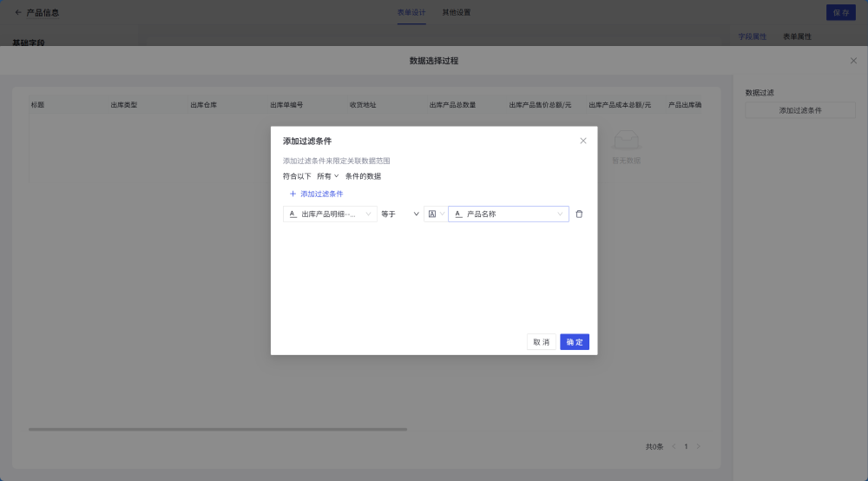Go to next page in pagination
This screenshot has height=481, width=868.
pos(698,446)
